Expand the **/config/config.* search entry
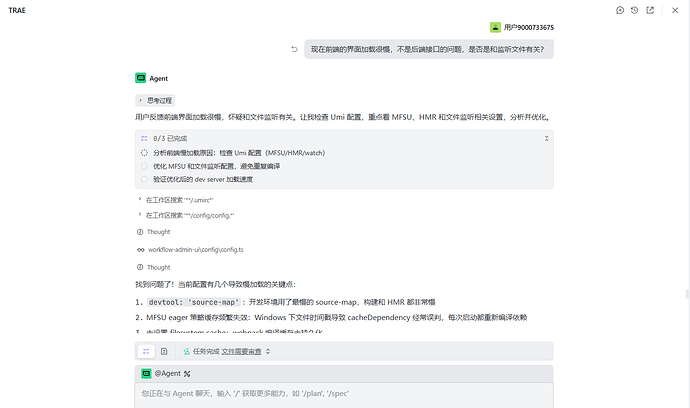This screenshot has width=690, height=408. click(186, 215)
